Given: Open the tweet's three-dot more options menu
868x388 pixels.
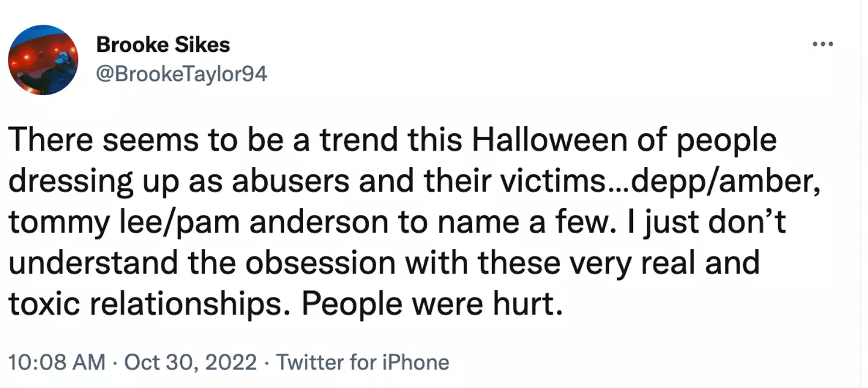Looking at the screenshot, I should [823, 44].
